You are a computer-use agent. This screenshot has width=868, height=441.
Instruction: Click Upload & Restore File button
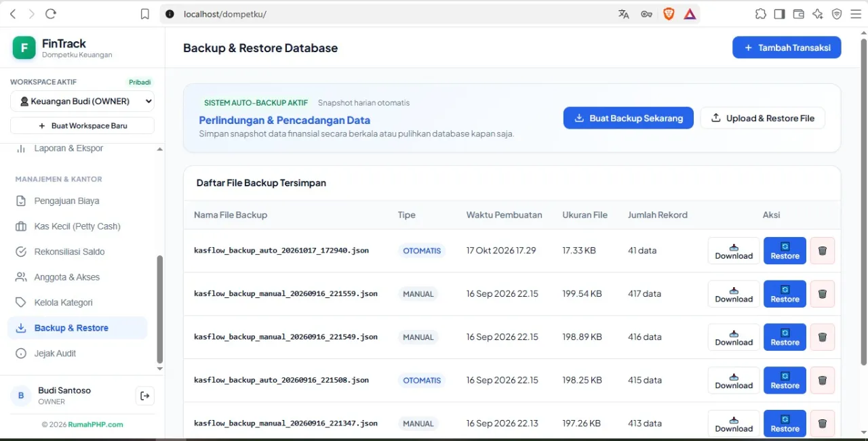click(x=763, y=118)
